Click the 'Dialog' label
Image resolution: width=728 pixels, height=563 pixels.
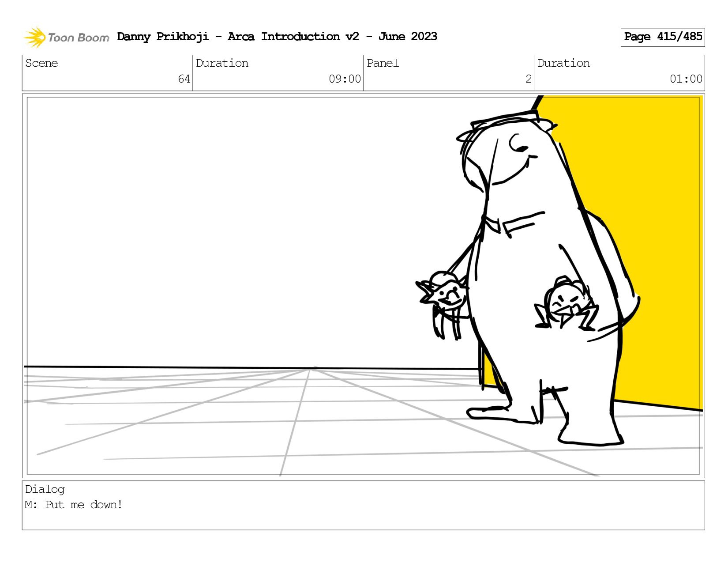pos(45,489)
